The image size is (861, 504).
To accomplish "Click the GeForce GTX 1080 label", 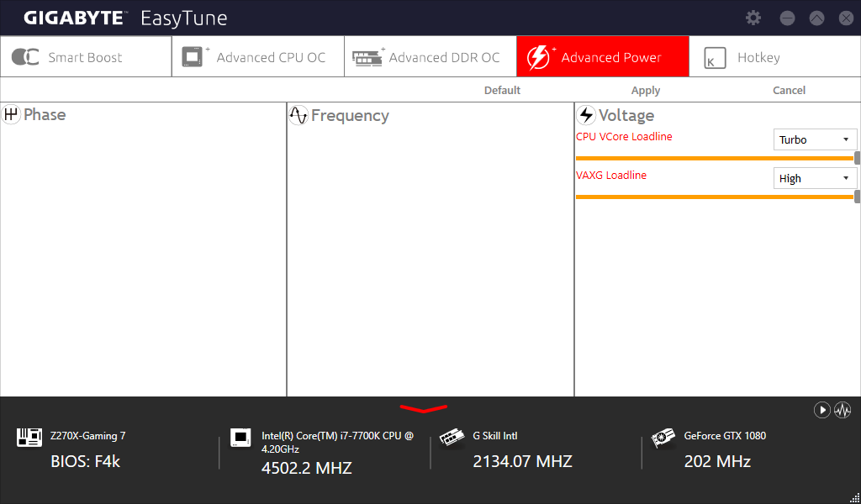I will (725, 436).
